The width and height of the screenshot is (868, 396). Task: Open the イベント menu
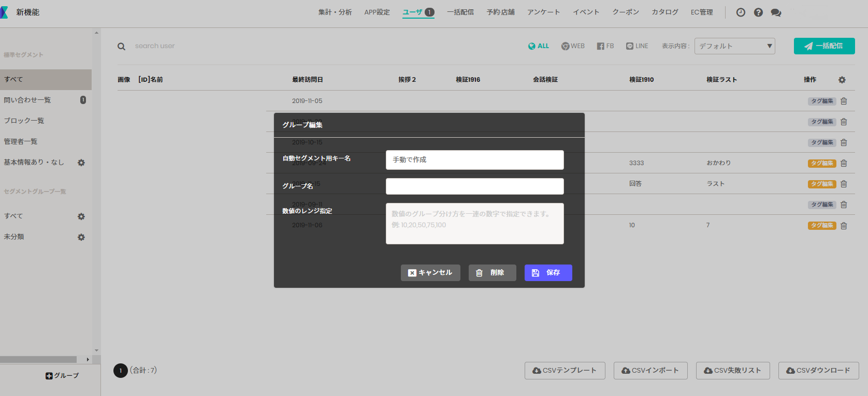pos(586,12)
